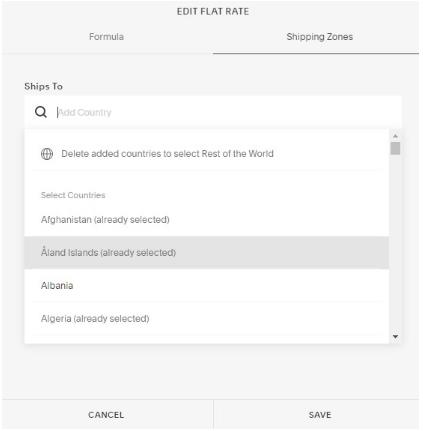Click the scrollbar down arrow

pos(395,336)
